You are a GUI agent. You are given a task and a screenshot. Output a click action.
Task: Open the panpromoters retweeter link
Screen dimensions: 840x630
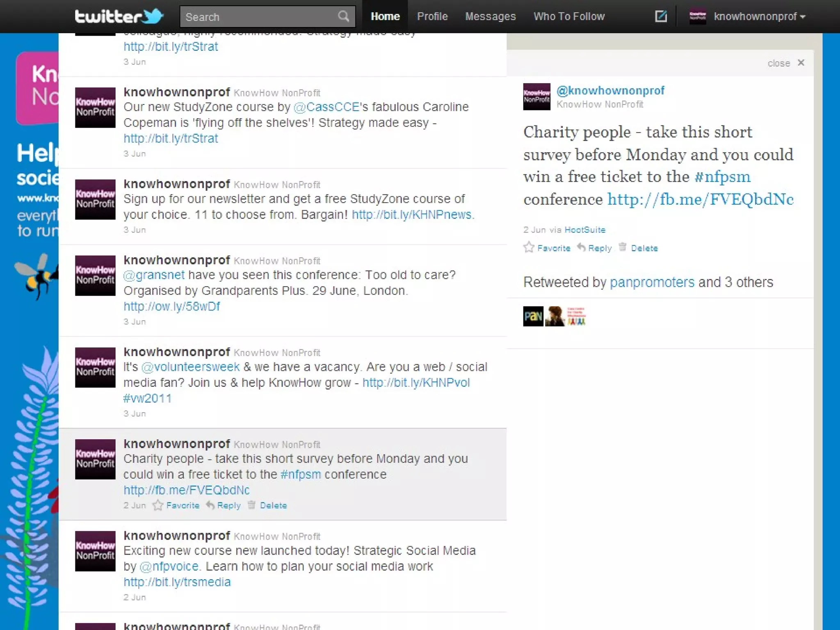pyautogui.click(x=652, y=282)
